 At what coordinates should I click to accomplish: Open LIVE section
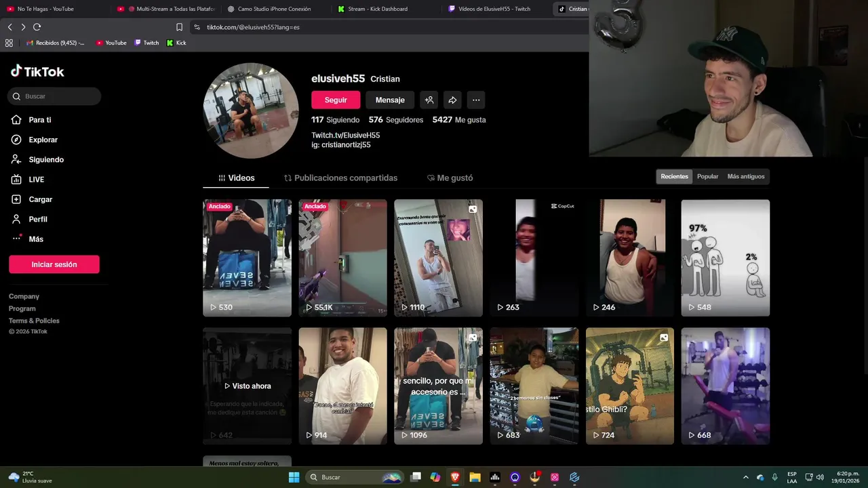point(28,180)
